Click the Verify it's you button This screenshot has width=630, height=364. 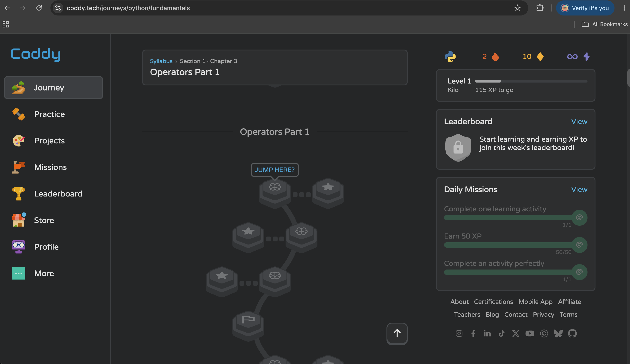pyautogui.click(x=585, y=8)
